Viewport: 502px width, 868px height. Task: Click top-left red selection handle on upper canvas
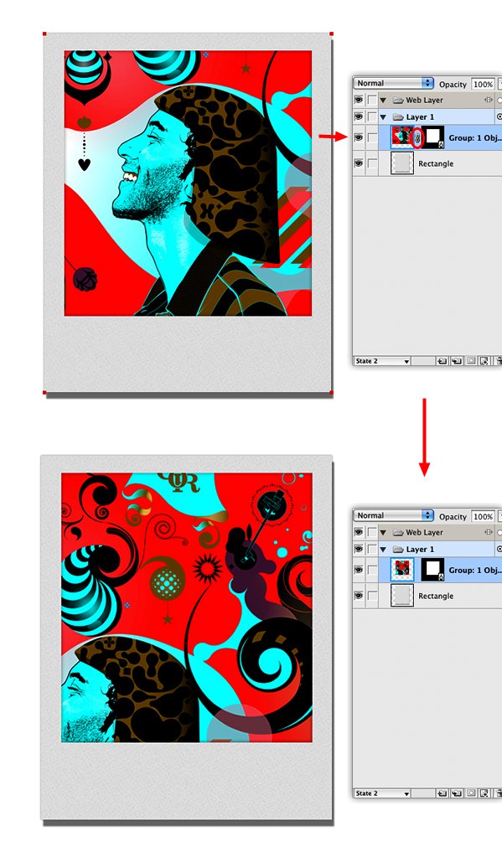pyautogui.click(x=44, y=34)
